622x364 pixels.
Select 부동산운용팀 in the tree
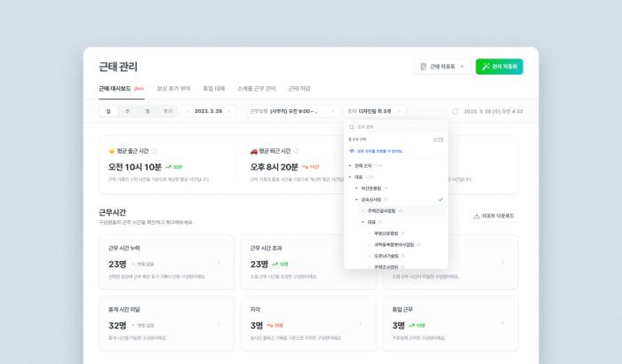click(x=386, y=233)
